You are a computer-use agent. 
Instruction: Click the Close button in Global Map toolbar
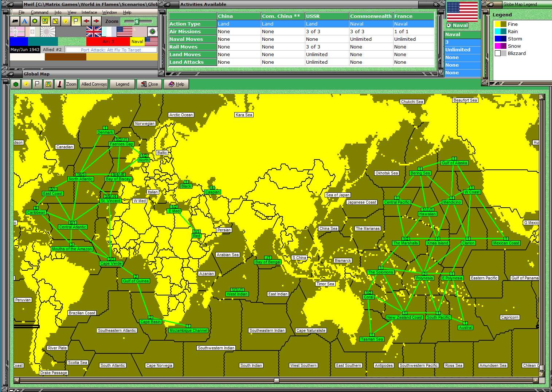point(150,84)
